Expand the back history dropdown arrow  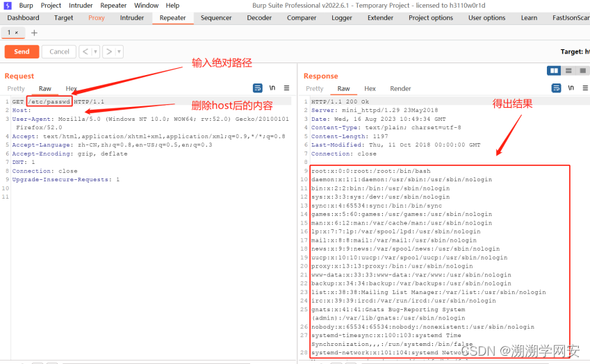tap(96, 51)
